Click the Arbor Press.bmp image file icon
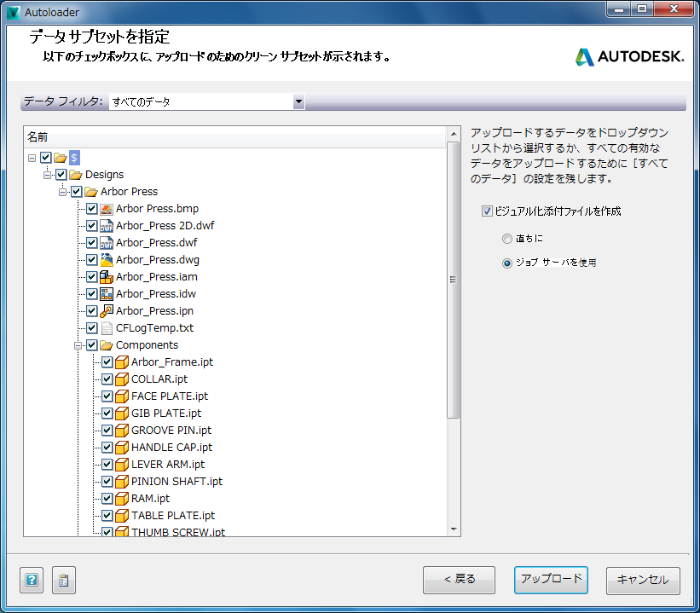Viewport: 700px width, 613px height. click(x=107, y=209)
